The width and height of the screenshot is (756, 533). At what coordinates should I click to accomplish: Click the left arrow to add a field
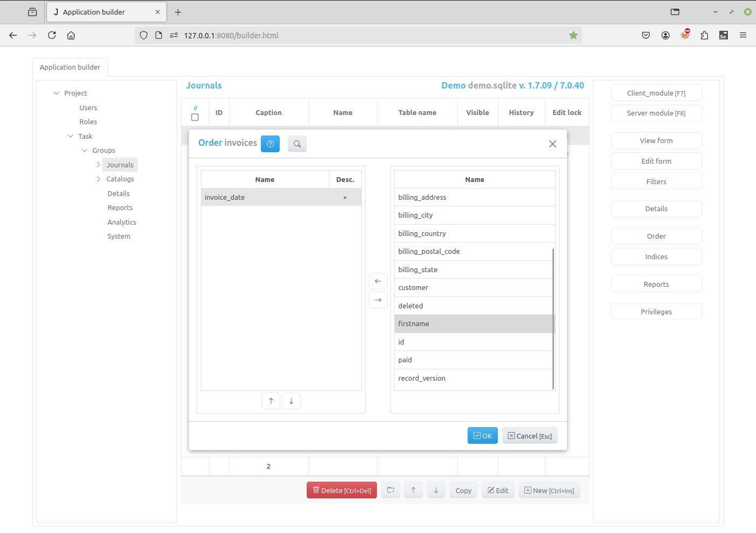click(x=378, y=281)
